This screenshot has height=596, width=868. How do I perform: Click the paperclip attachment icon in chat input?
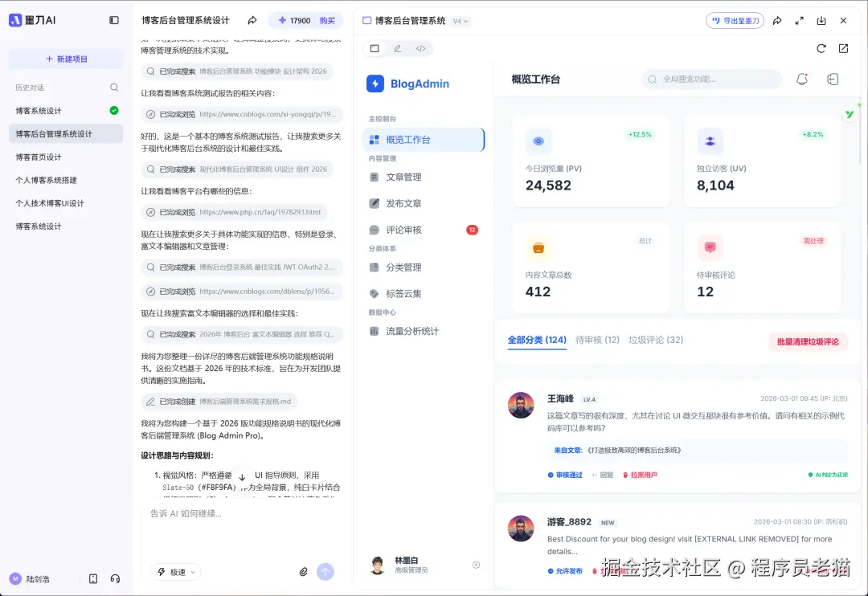click(303, 571)
